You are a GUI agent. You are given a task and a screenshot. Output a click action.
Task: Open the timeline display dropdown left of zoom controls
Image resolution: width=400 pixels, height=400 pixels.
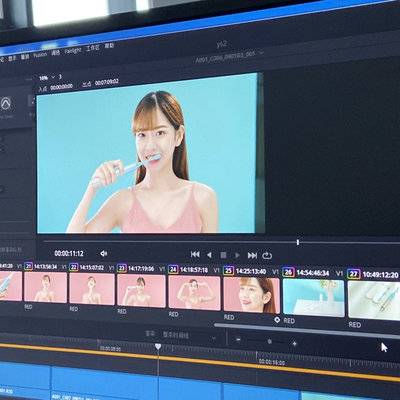[x=189, y=336]
